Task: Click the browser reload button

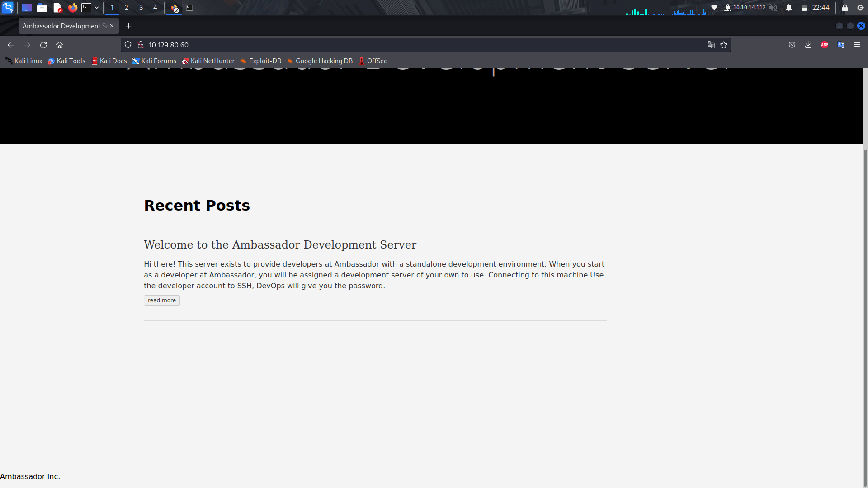Action: point(43,45)
